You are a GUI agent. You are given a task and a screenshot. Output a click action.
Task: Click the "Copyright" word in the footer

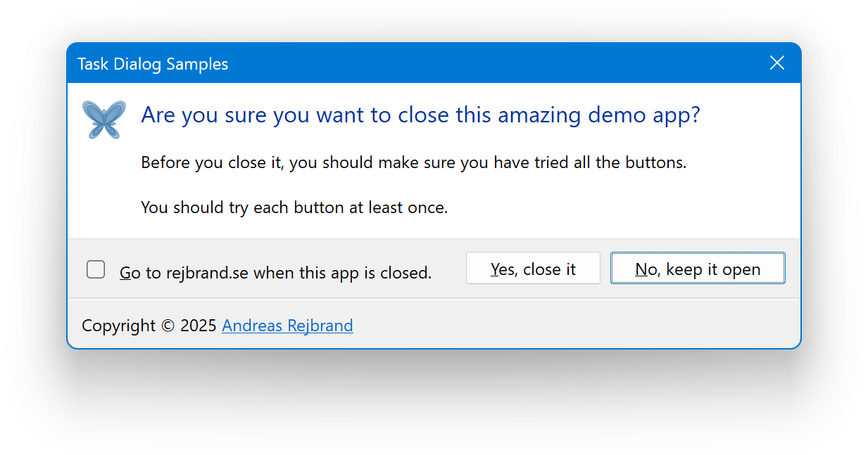point(118,326)
